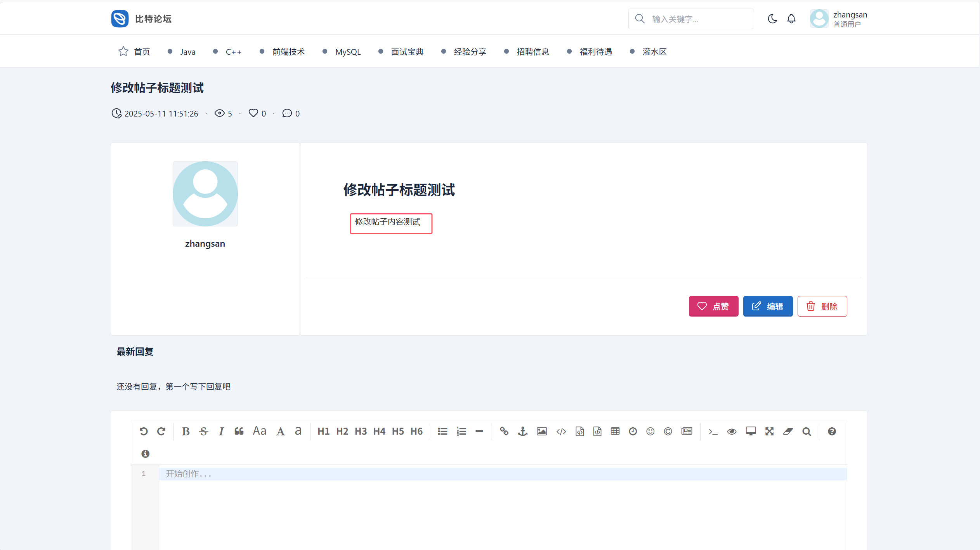Add a block quote
Image resolution: width=980 pixels, height=550 pixels.
pyautogui.click(x=239, y=431)
